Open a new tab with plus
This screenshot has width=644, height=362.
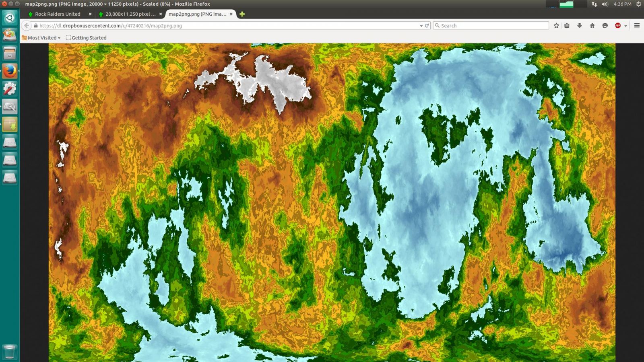(x=242, y=14)
